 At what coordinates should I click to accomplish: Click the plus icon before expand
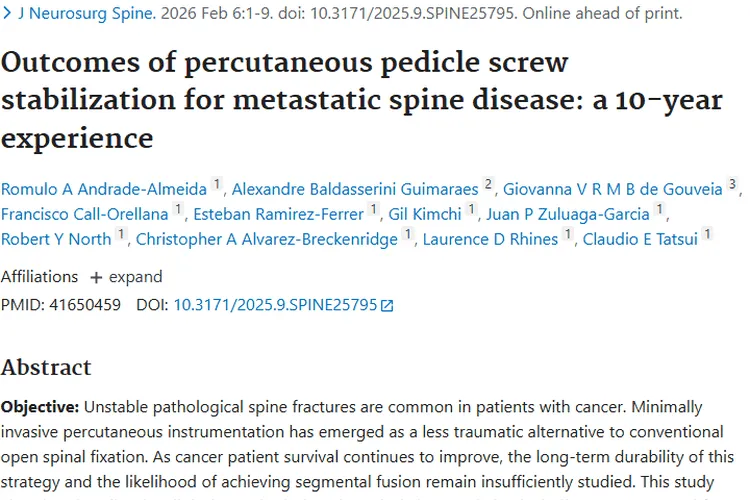click(96, 277)
